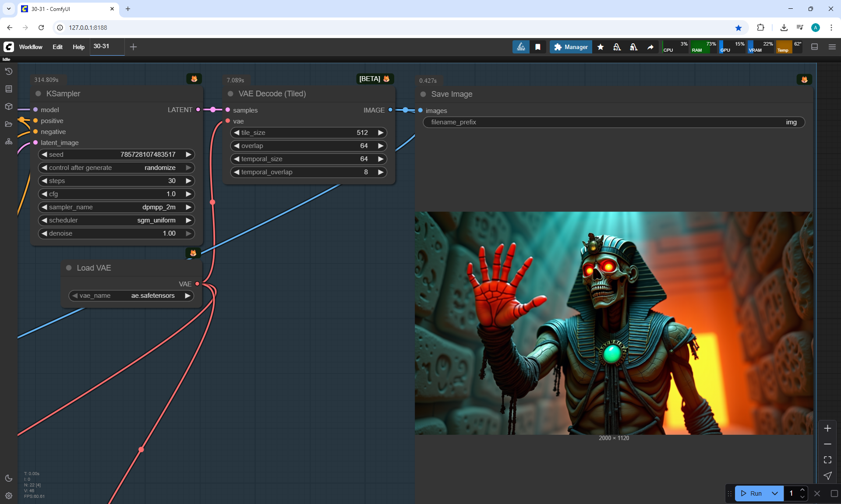Click the bookmark icon in top toolbar
The height and width of the screenshot is (504, 841).
click(538, 47)
